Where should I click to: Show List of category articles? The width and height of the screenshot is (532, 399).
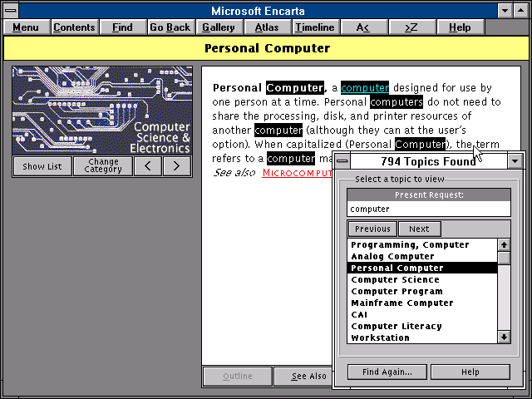point(42,166)
